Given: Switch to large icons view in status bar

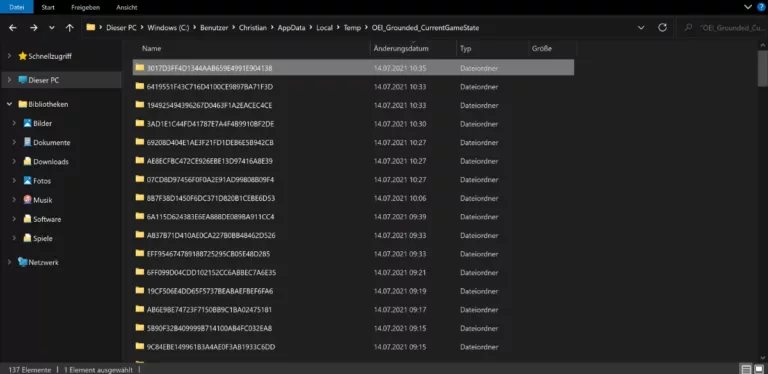Looking at the screenshot, I should [x=759, y=369].
